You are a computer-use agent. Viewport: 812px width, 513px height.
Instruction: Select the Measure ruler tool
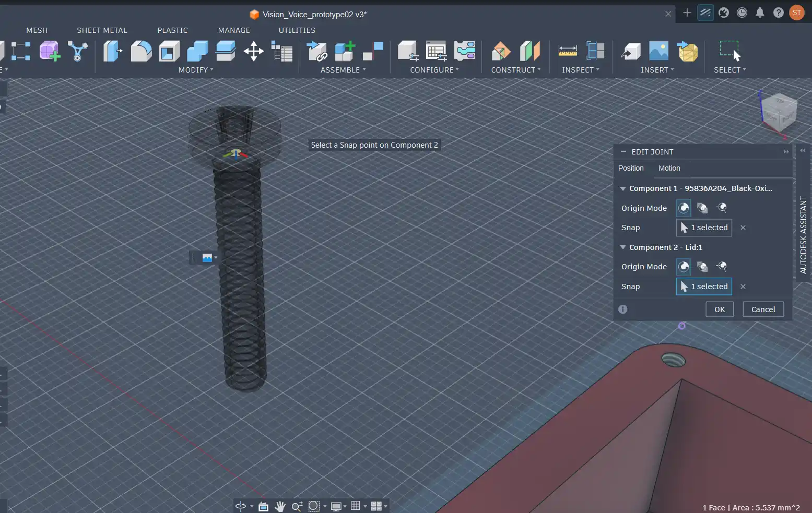pos(568,51)
